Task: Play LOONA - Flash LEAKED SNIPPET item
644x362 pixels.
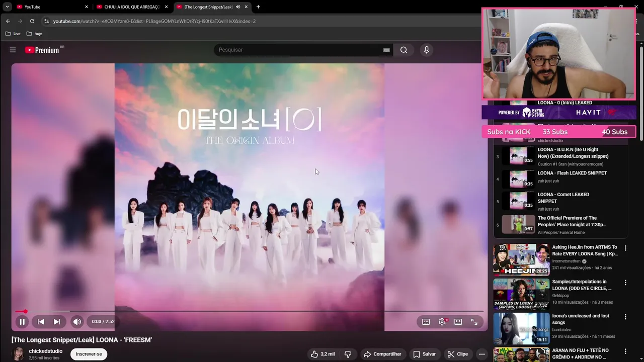Action: 561,179
